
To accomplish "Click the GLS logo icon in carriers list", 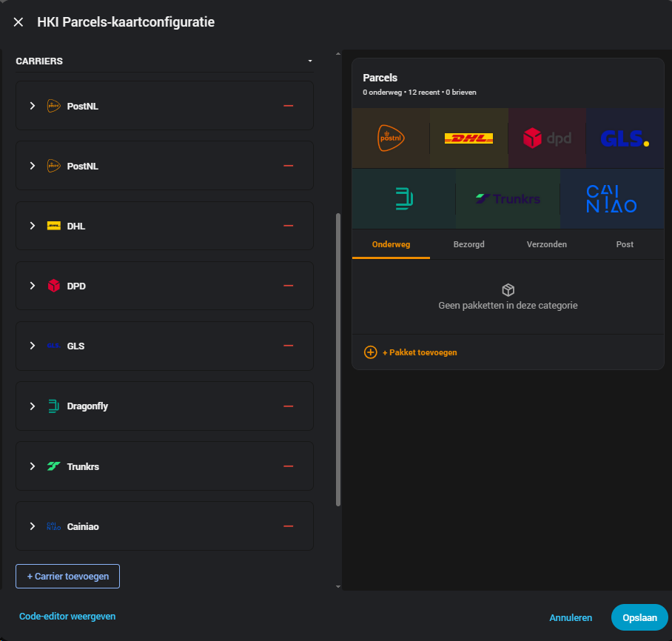I will pyautogui.click(x=53, y=346).
